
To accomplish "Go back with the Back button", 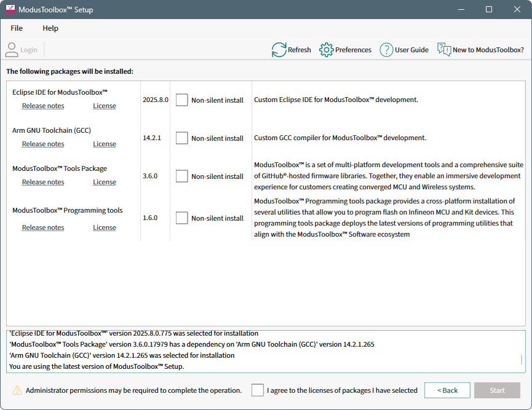I will point(447,390).
